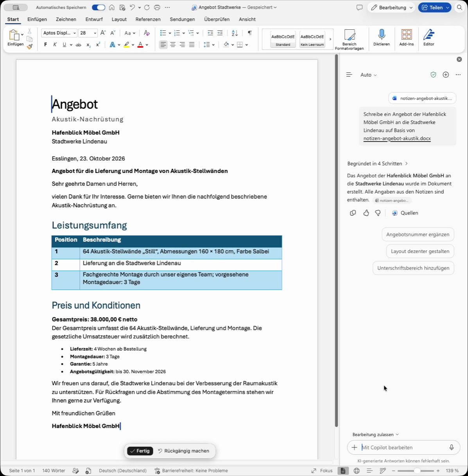Screen dimensions: 468x476
Task: Expand Begründet in 4 Schritten
Action: [x=377, y=163]
